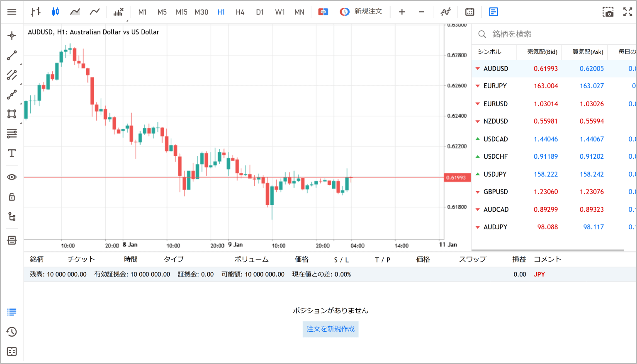Select the AUDUSD row in market watch
Screen dimensions: 637x364
554,68
